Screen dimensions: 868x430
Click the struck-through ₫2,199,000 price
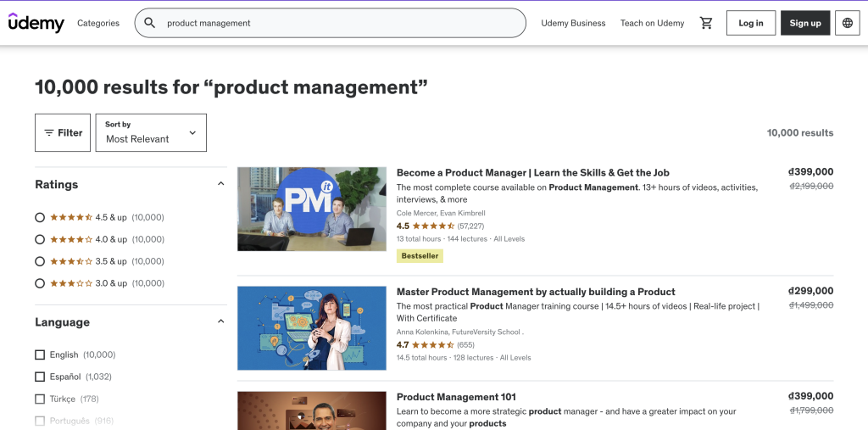point(811,187)
